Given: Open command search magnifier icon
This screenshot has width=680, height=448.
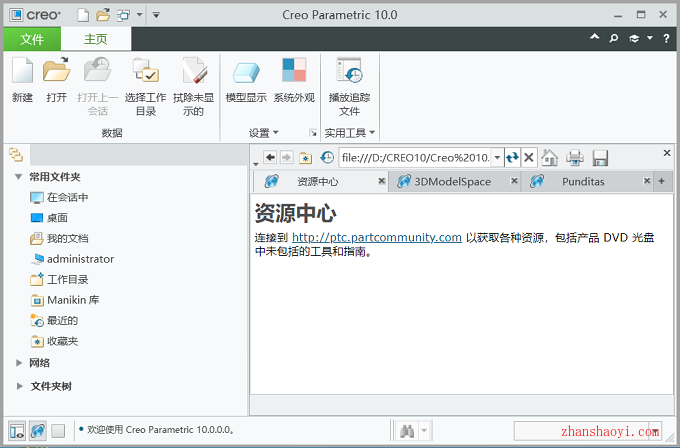Looking at the screenshot, I should [614, 39].
